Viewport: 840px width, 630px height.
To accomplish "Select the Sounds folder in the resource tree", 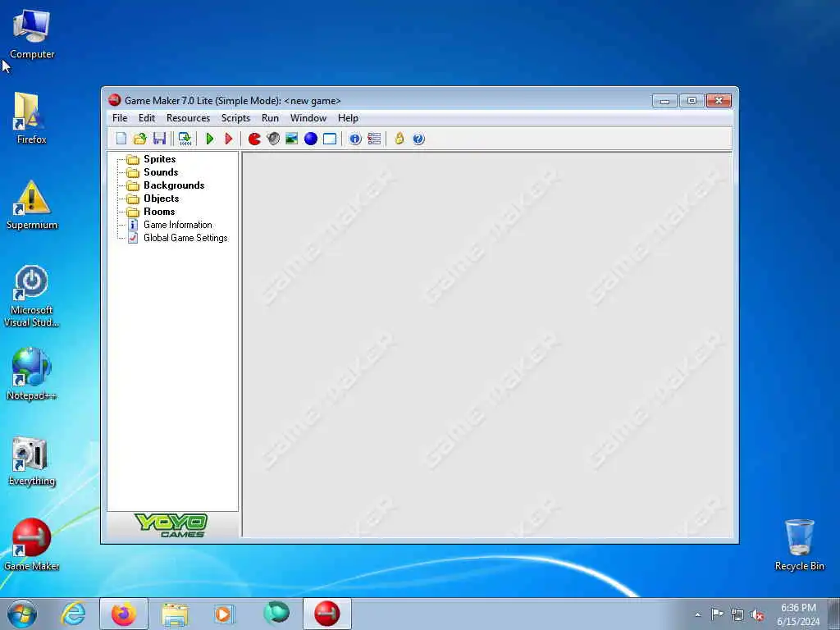I will 161,172.
